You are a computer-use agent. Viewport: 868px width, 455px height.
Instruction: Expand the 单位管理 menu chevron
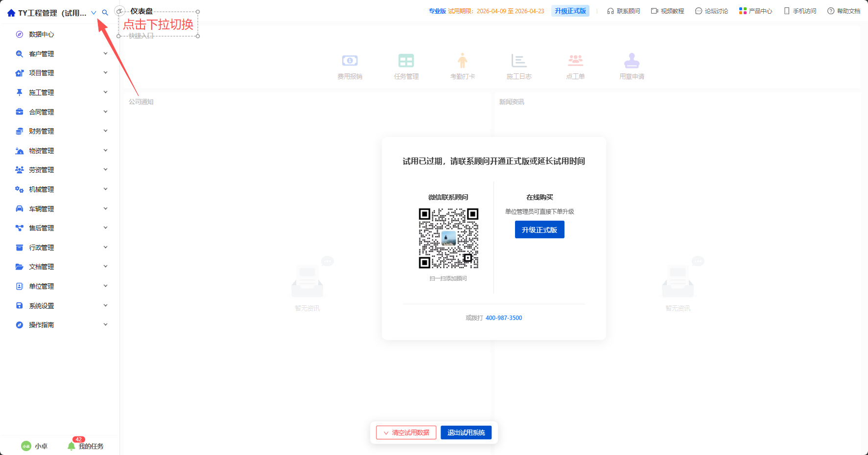[x=105, y=286]
